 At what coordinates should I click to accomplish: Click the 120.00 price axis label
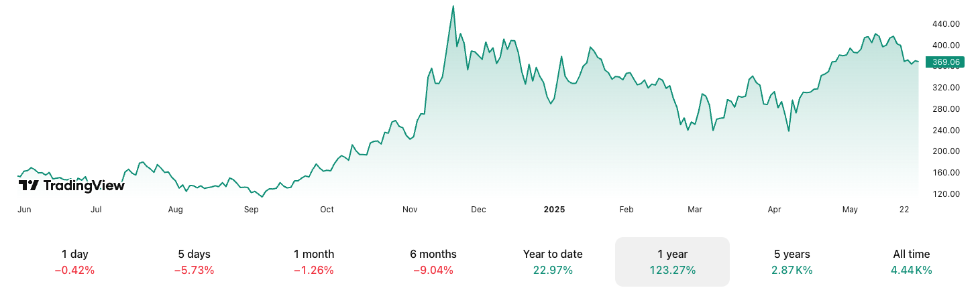(x=946, y=194)
